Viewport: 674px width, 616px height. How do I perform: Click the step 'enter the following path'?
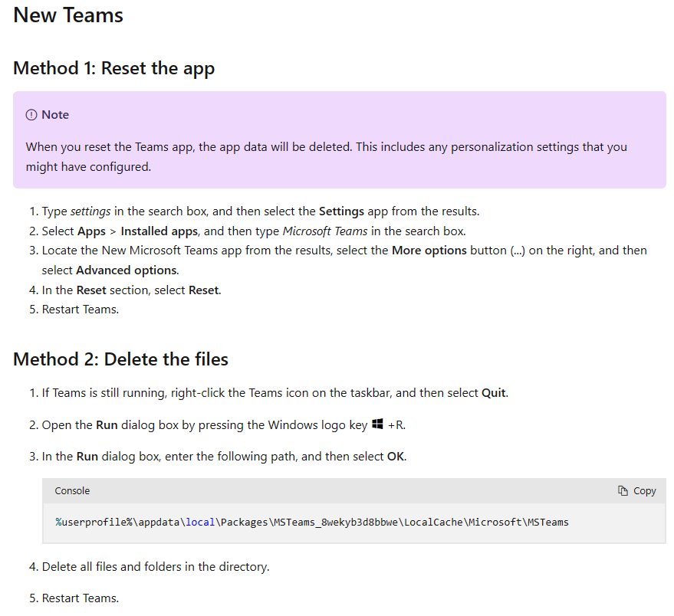point(224,456)
